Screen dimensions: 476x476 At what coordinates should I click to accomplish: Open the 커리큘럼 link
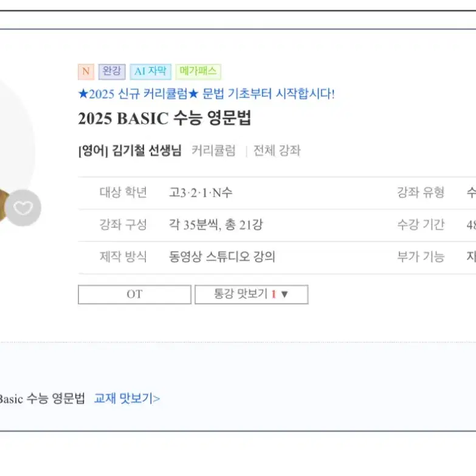click(x=213, y=151)
